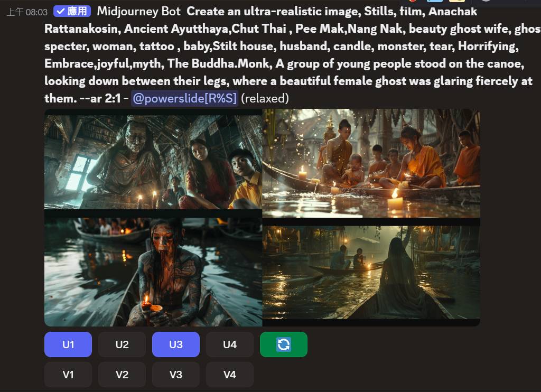Click the --ar 2:1 parameter text
The image size is (541, 392).
[100, 98]
